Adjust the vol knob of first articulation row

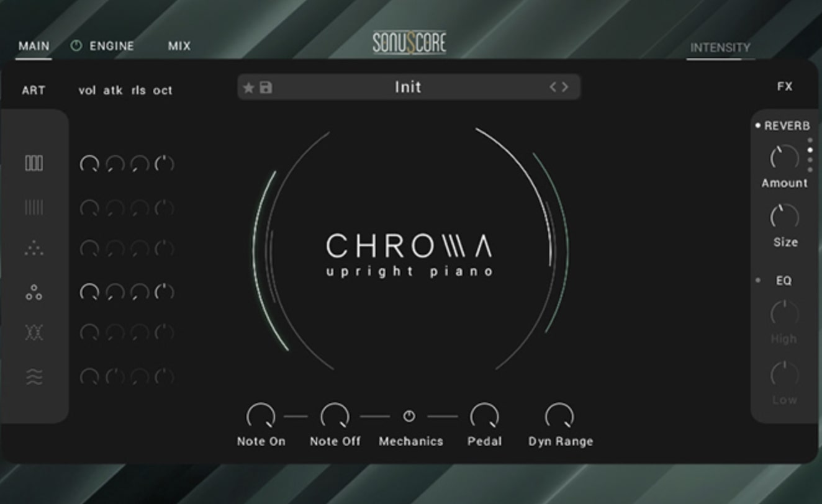pos(89,164)
